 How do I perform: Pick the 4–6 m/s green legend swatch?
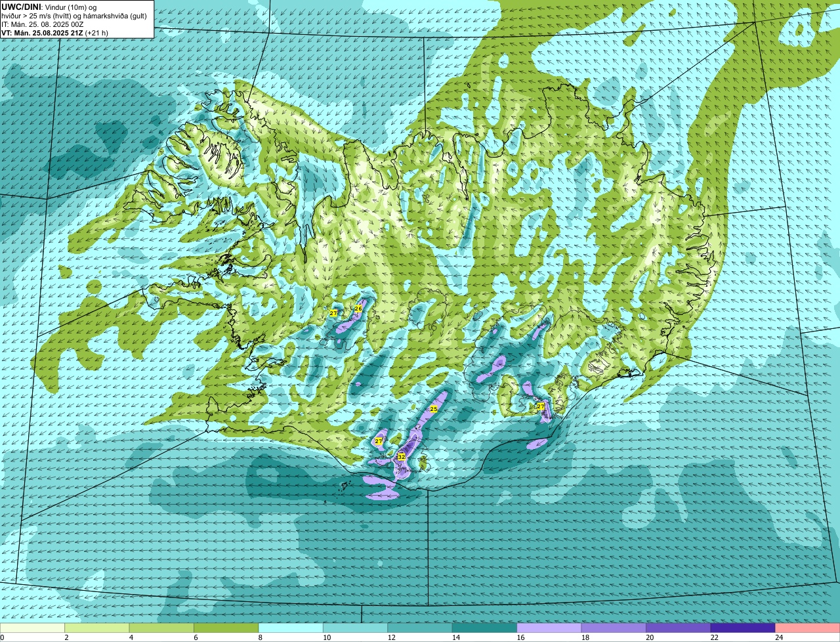(161, 628)
